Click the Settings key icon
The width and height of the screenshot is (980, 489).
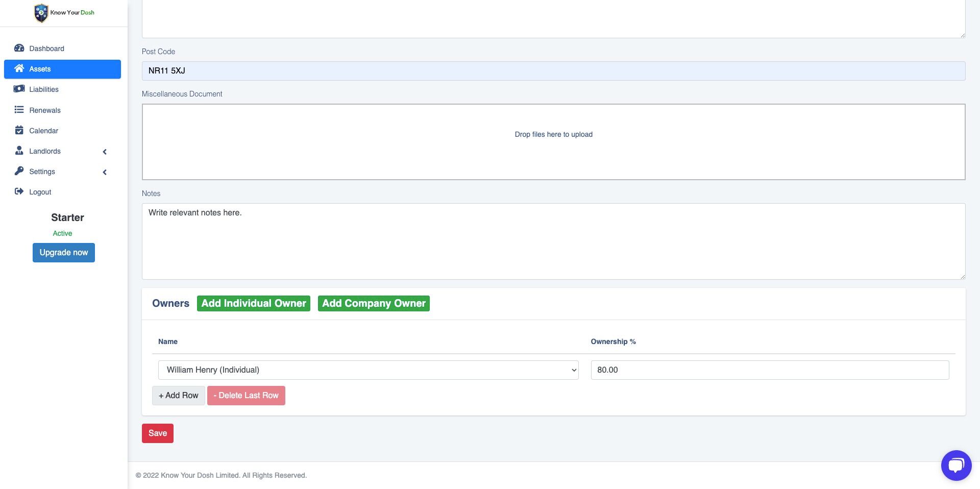[x=19, y=171]
